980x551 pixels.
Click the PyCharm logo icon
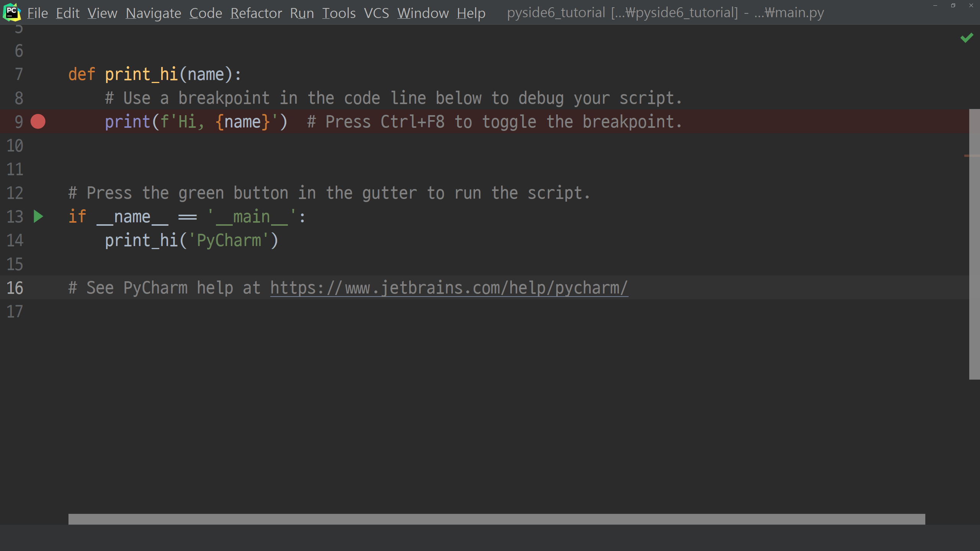click(x=11, y=12)
